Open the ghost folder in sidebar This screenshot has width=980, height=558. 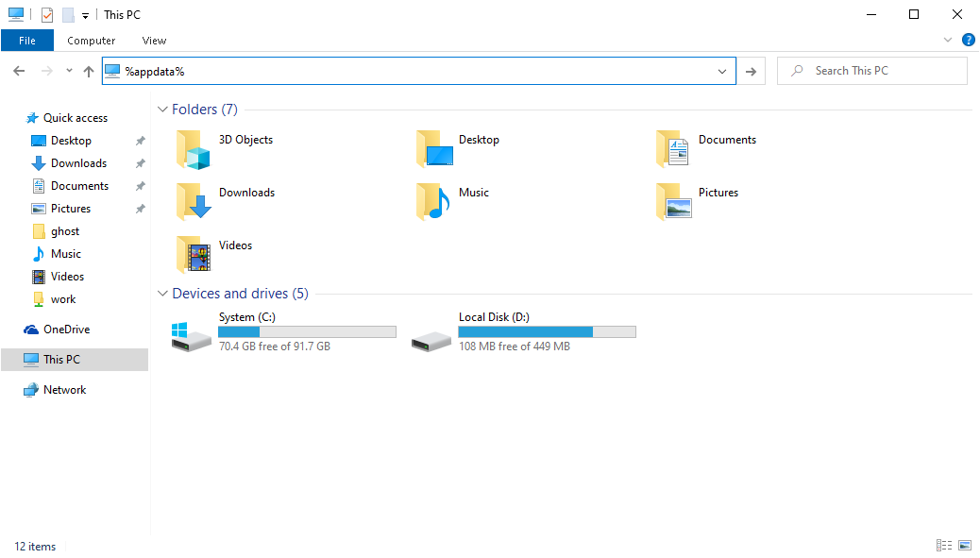(x=65, y=231)
